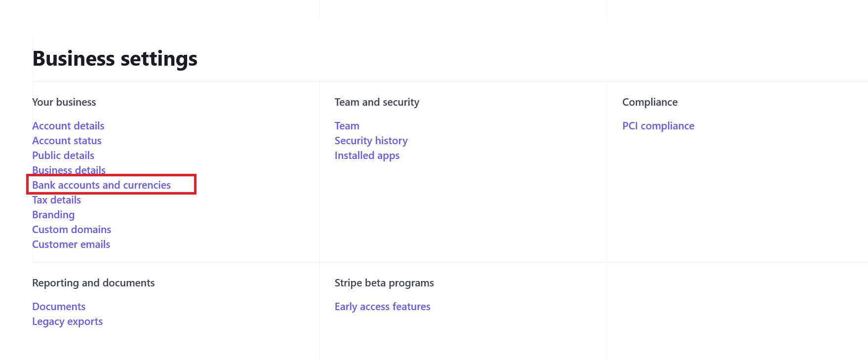
Task: Open the Business details link
Action: (x=69, y=170)
